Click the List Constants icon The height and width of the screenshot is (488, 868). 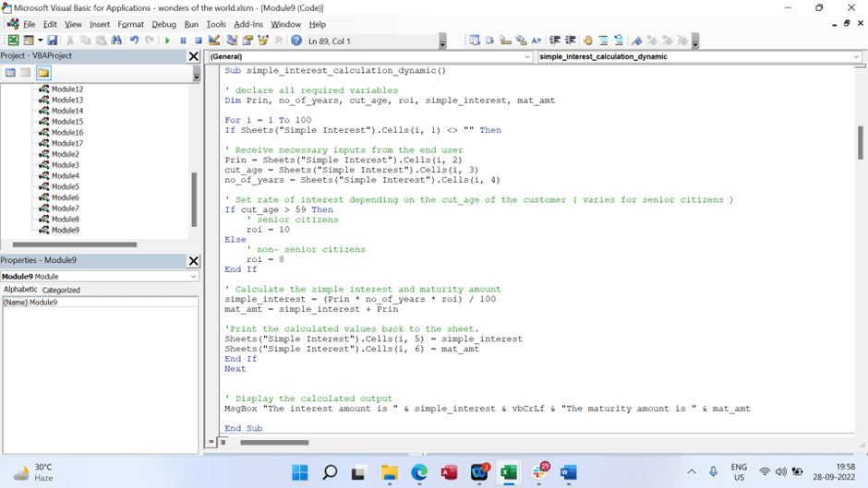(490, 41)
